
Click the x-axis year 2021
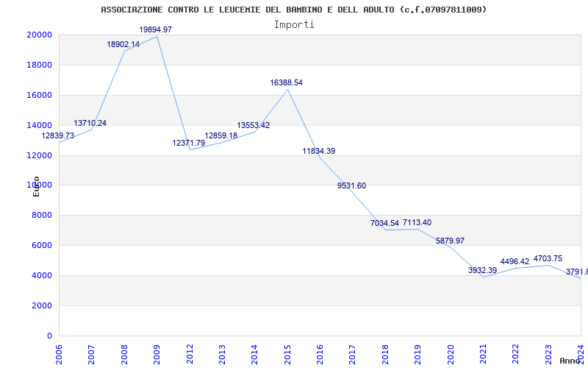tap(483, 354)
